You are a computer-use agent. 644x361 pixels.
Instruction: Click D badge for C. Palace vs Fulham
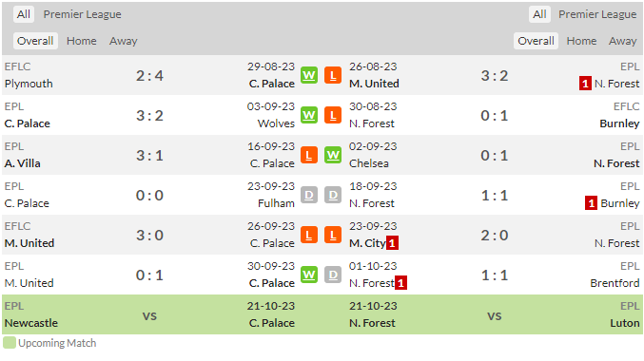click(x=309, y=196)
